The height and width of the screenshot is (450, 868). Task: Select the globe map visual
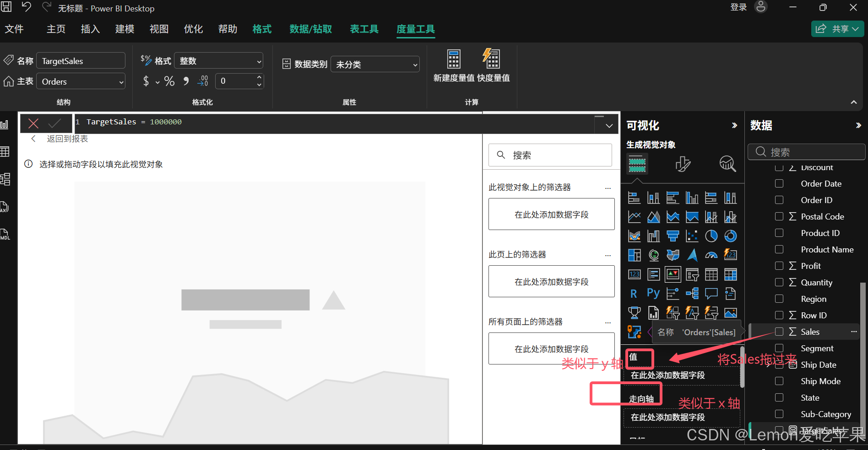[x=653, y=255]
